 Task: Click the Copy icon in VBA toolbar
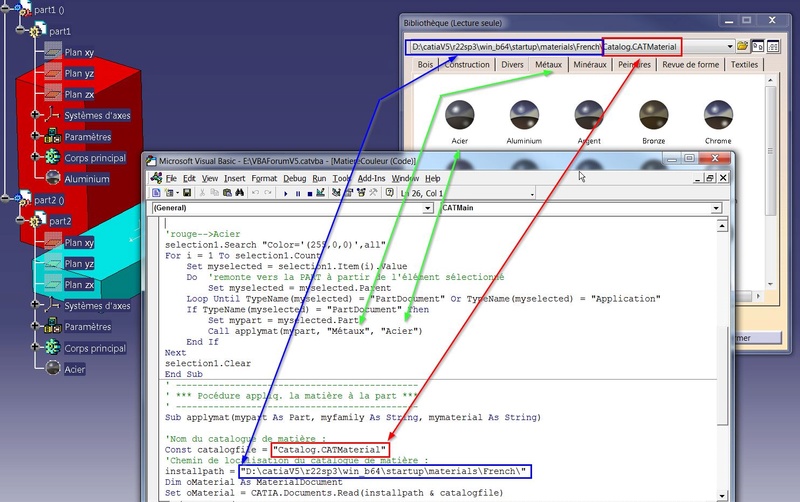click(214, 193)
